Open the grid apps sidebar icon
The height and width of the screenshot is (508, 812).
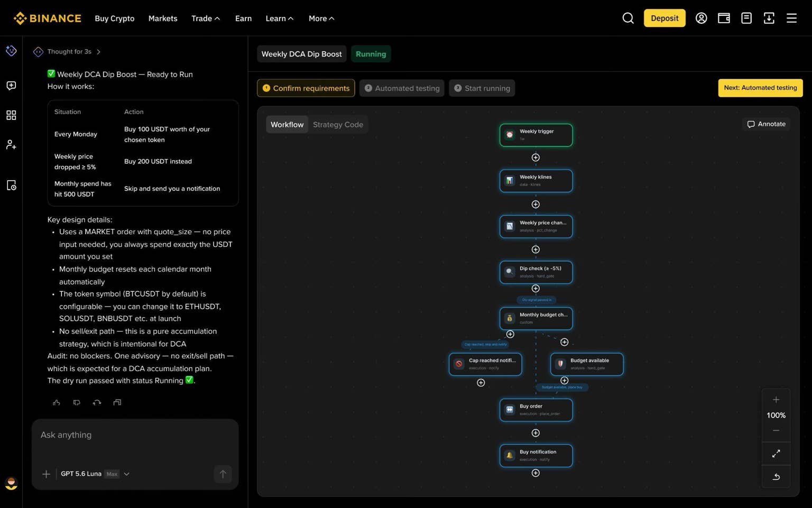[11, 115]
